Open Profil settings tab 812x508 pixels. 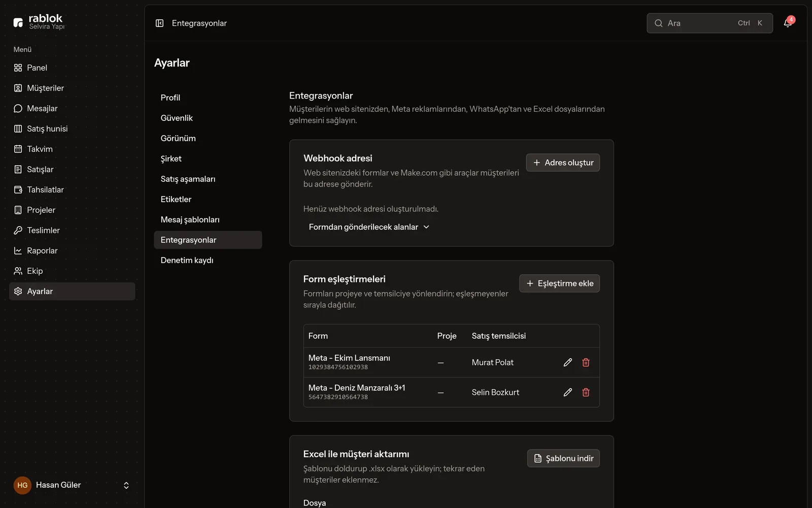pyautogui.click(x=208, y=98)
